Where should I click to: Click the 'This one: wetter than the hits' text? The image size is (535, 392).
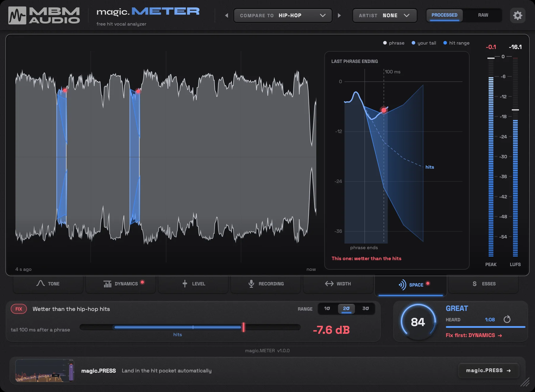[366, 258]
